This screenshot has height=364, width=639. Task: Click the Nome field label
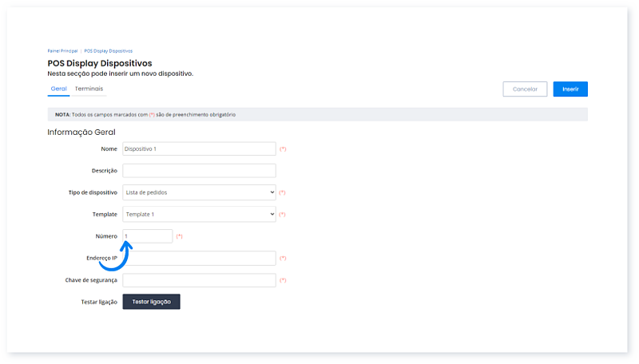point(109,148)
